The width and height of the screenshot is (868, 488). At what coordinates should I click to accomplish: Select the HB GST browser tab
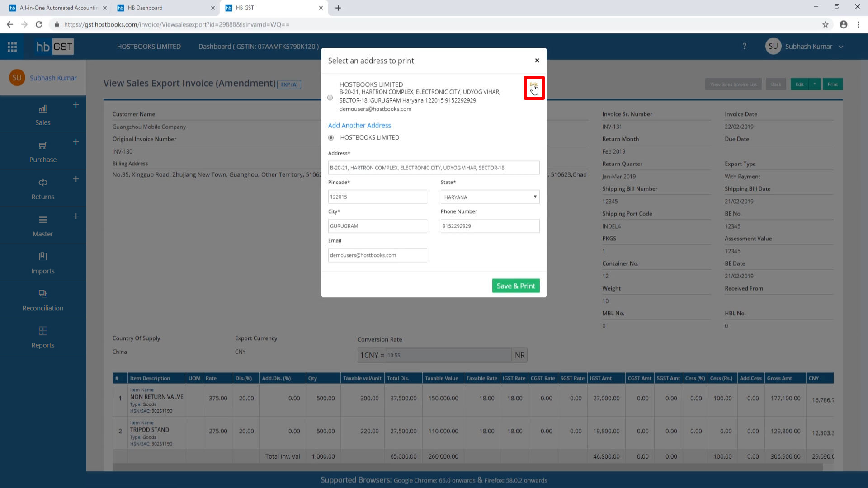(274, 8)
